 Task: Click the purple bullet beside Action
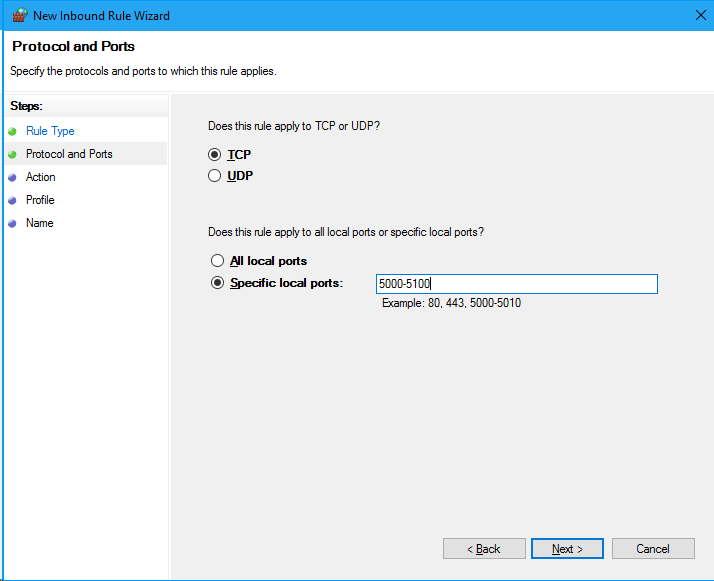coord(12,178)
